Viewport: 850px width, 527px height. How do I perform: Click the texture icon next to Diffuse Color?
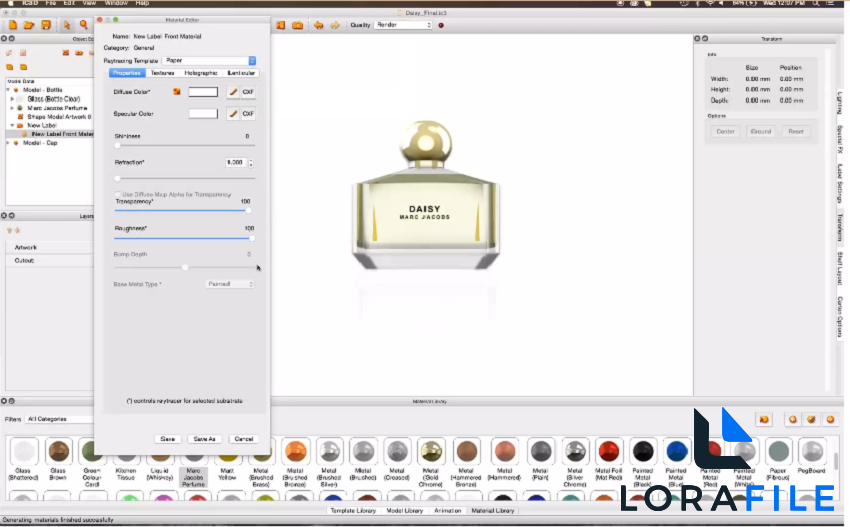click(177, 92)
